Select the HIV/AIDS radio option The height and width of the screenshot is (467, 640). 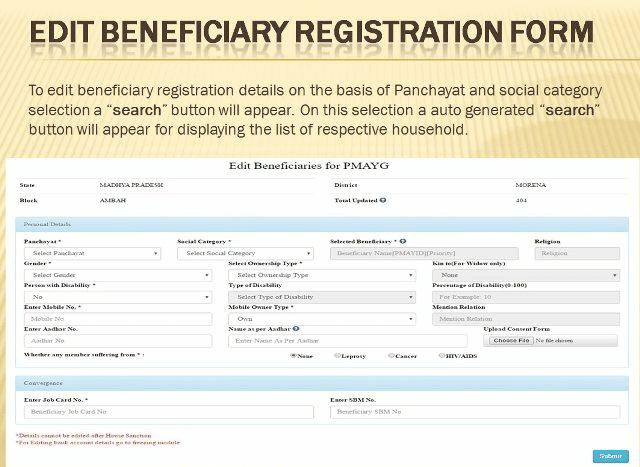[442, 355]
